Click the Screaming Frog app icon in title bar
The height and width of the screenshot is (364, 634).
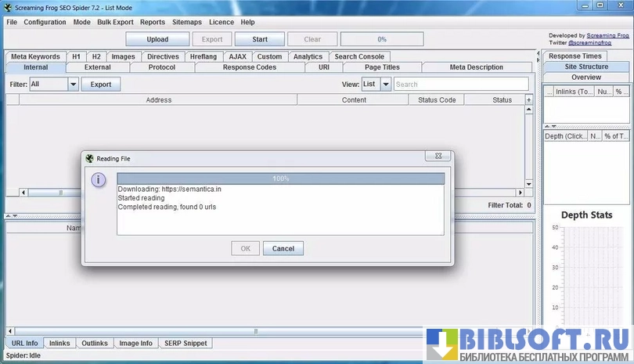[x=6, y=6]
